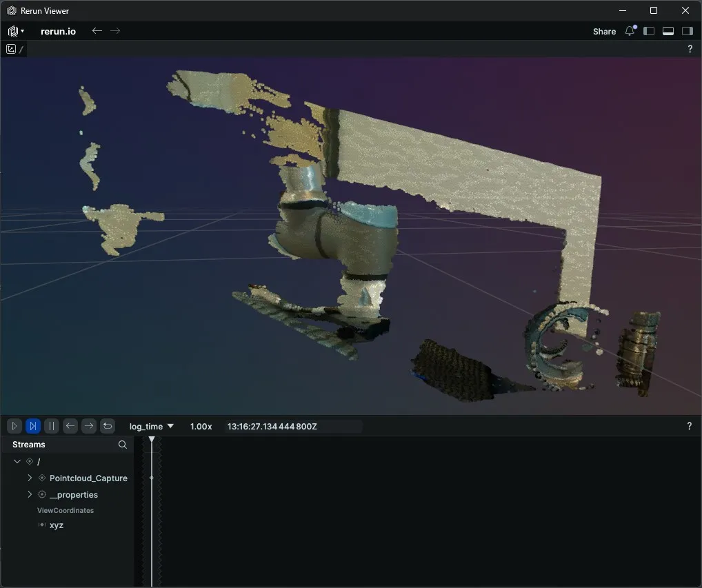Open the spatial view icon above the viewport

(11, 49)
